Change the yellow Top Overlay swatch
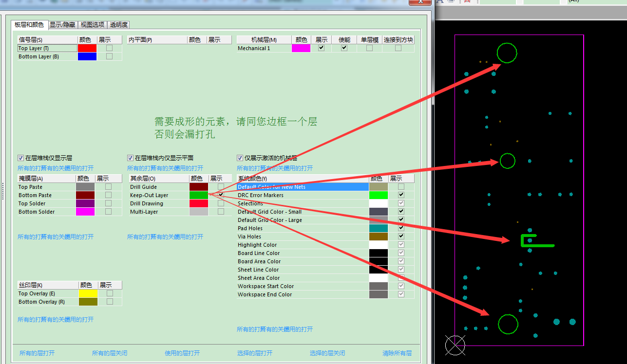 88,293
